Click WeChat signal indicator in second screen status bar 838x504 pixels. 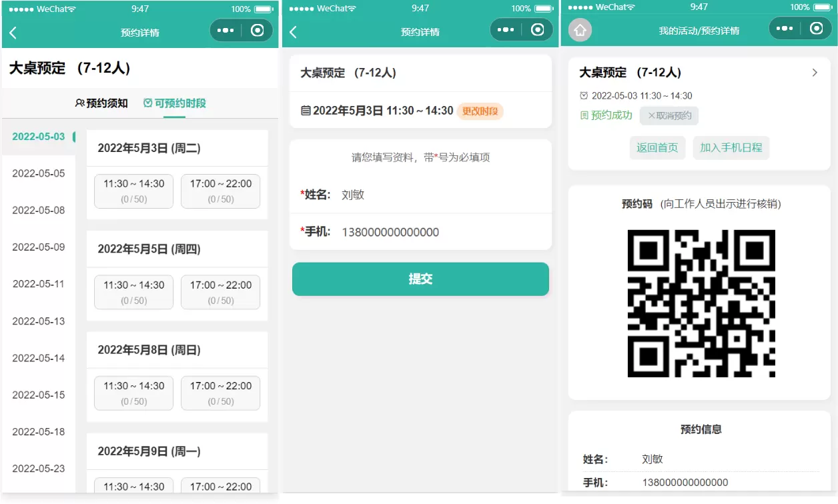click(323, 9)
